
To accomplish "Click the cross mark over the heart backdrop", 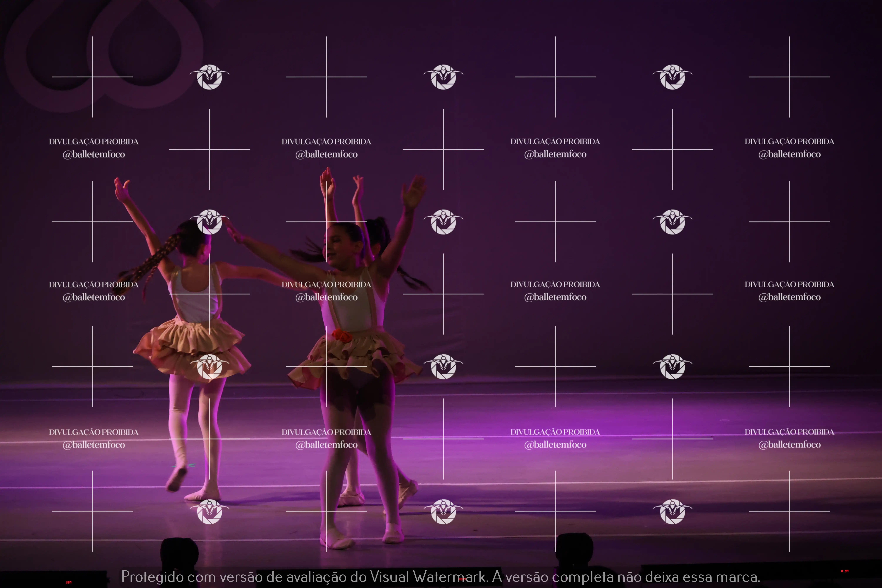I will point(92,77).
